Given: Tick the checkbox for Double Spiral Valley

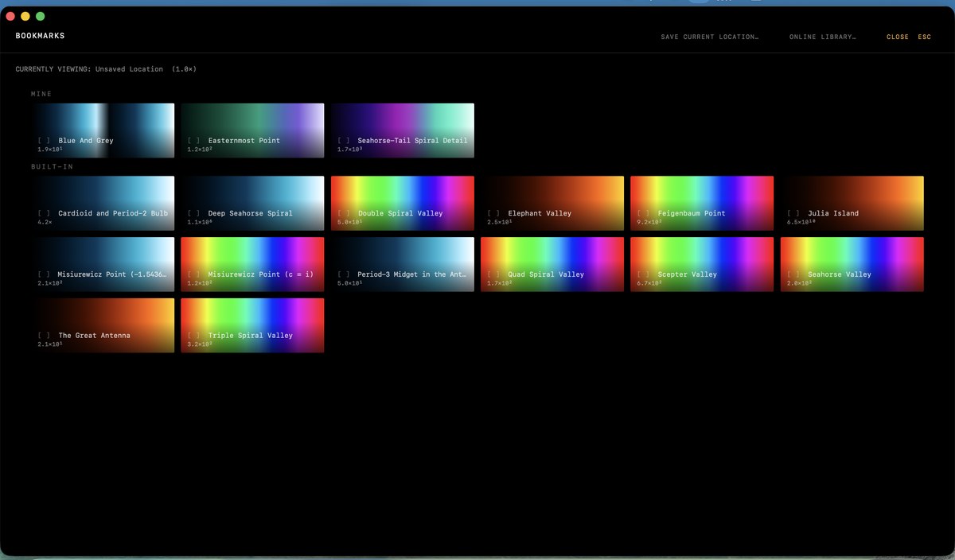Looking at the screenshot, I should click(343, 213).
